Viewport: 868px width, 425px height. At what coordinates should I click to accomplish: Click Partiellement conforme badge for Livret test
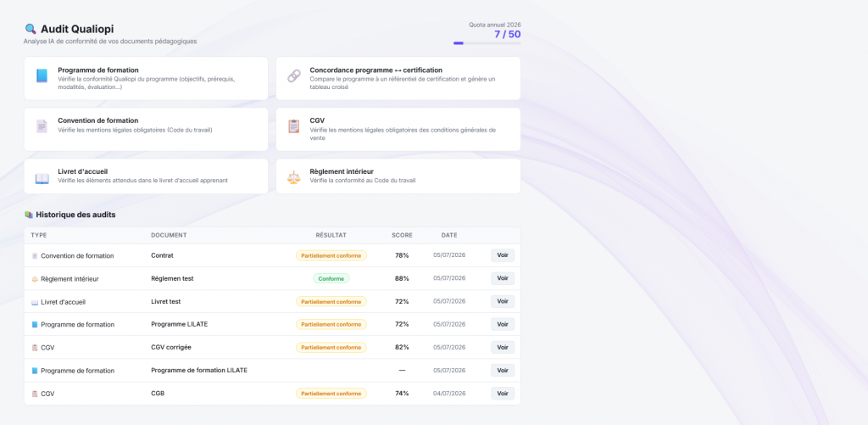331,301
